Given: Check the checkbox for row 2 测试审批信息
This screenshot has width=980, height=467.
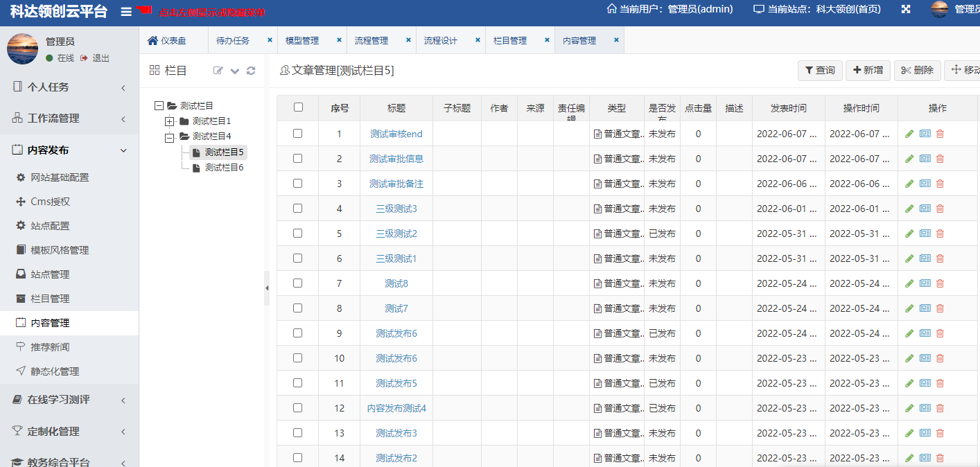Looking at the screenshot, I should tap(298, 159).
